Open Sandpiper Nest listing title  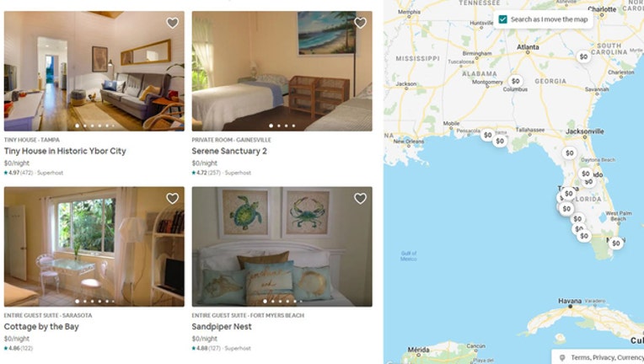pyautogui.click(x=222, y=327)
